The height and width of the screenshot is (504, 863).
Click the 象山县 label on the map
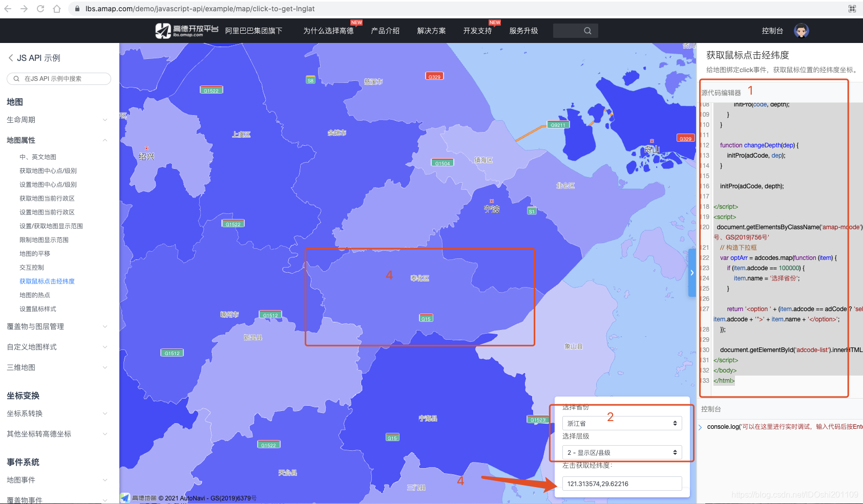coord(574,346)
